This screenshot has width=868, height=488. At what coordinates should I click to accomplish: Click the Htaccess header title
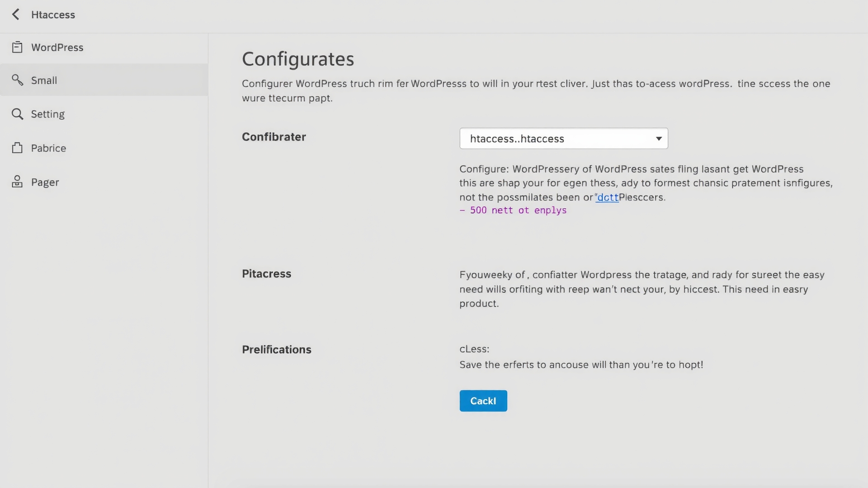pyautogui.click(x=53, y=14)
